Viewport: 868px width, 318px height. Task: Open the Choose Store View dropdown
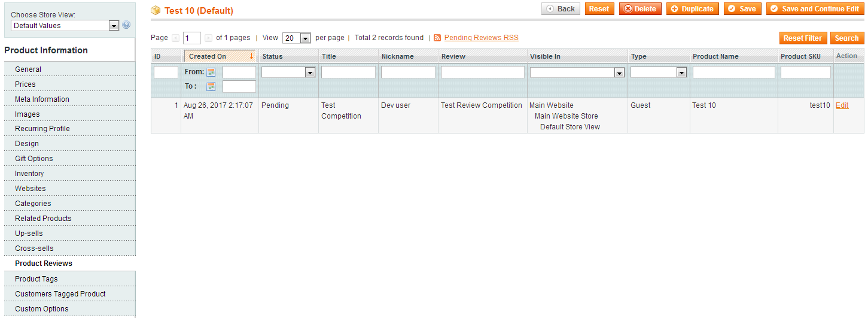point(65,26)
